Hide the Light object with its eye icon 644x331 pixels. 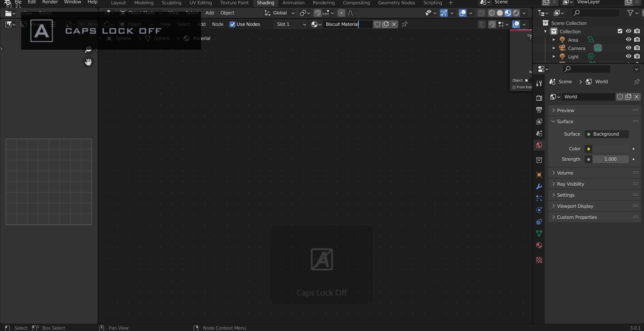tap(629, 56)
